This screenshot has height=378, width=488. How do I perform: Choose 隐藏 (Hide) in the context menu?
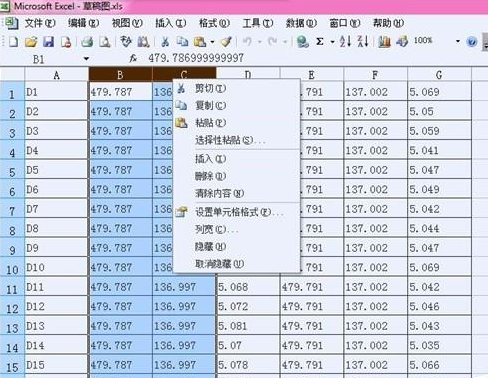tap(237, 247)
